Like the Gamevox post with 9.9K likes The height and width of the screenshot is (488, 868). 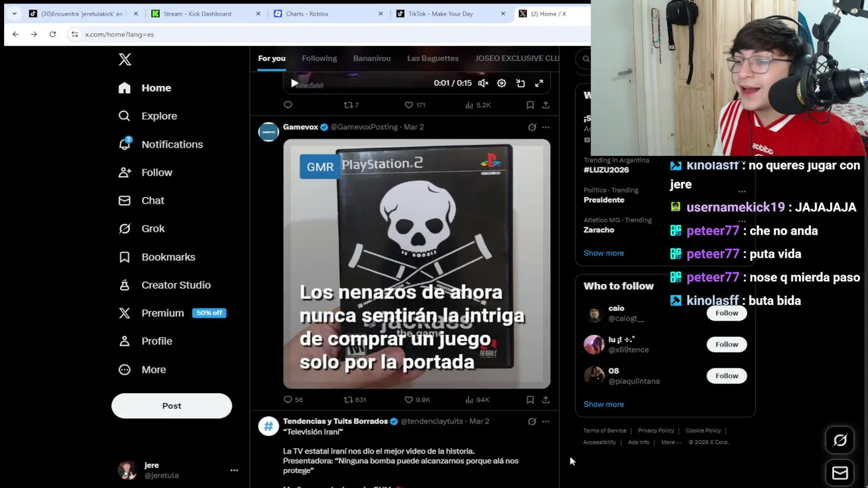(417, 400)
